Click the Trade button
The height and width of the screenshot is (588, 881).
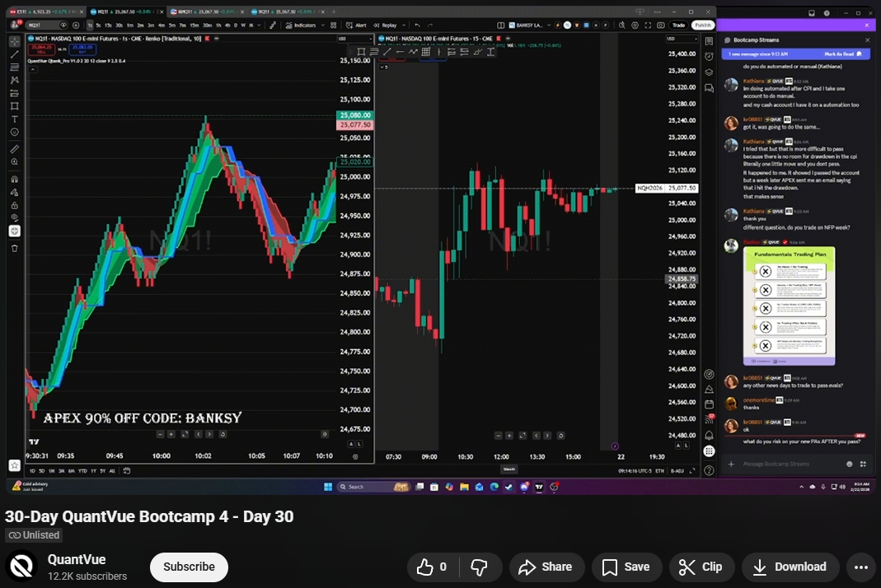click(679, 26)
